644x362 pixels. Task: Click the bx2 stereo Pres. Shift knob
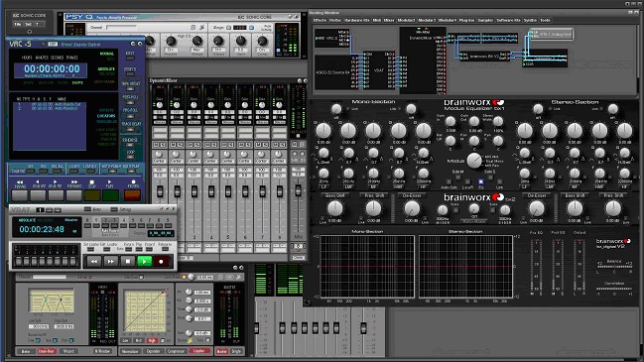(x=613, y=208)
